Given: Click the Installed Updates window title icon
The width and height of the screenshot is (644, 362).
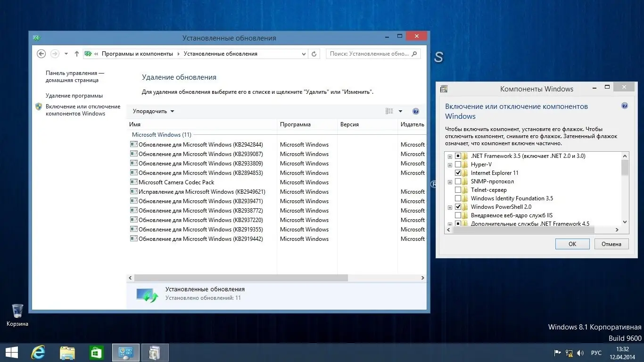Looking at the screenshot, I should coord(37,38).
